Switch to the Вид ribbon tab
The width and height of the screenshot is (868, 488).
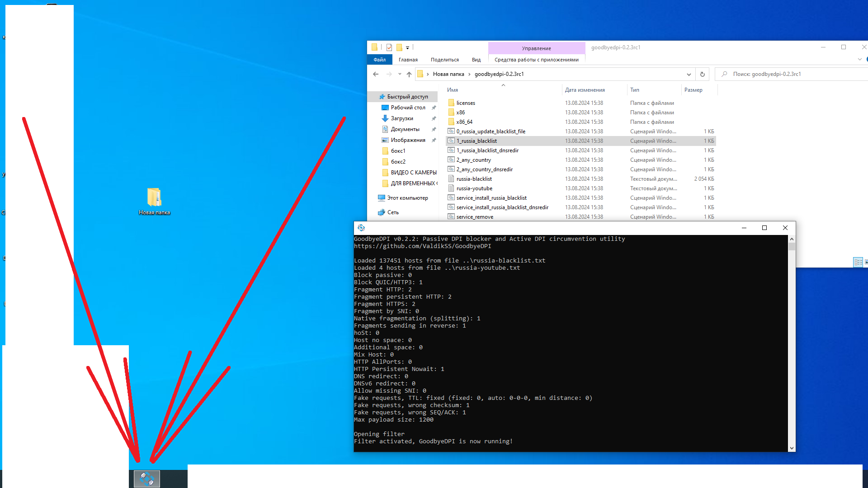click(476, 60)
